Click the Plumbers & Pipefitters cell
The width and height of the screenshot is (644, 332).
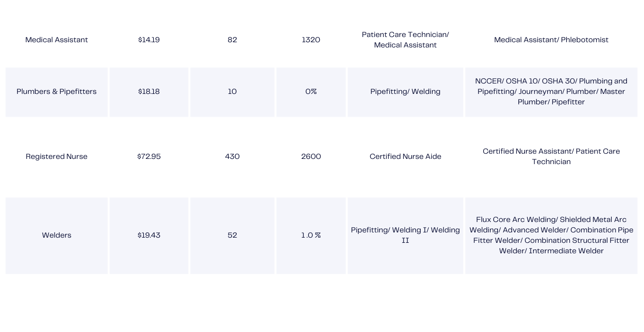[x=56, y=92]
